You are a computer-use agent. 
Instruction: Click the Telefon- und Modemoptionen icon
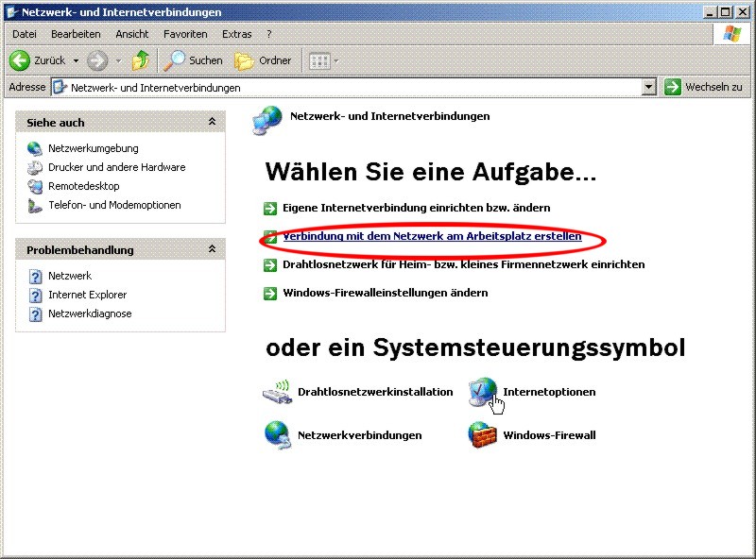pyautogui.click(x=35, y=205)
